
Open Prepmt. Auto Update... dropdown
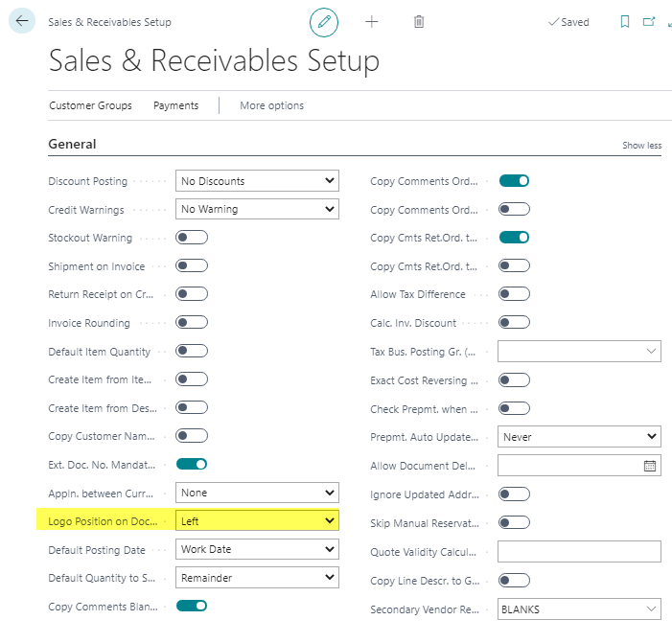pyautogui.click(x=579, y=437)
